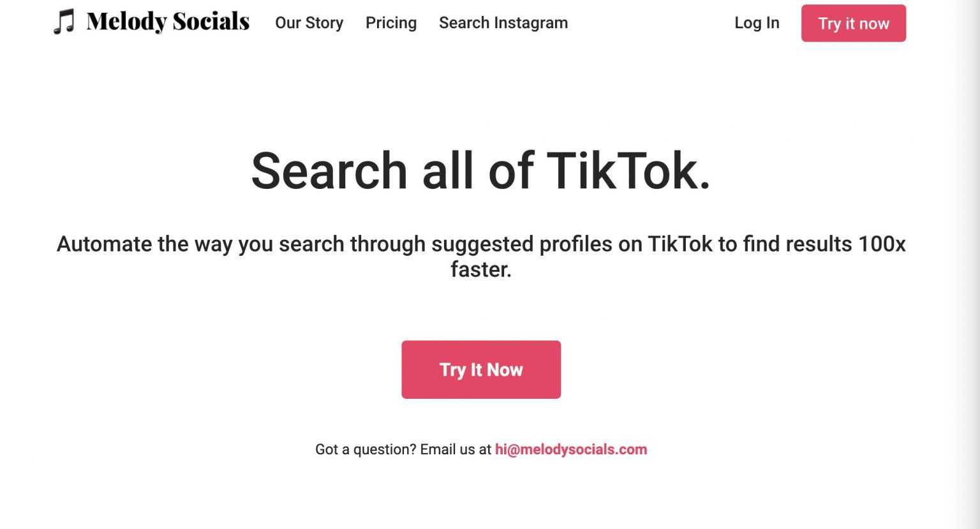Click '100x' in the subtitle text
The height and width of the screenshot is (529, 980).
point(882,244)
